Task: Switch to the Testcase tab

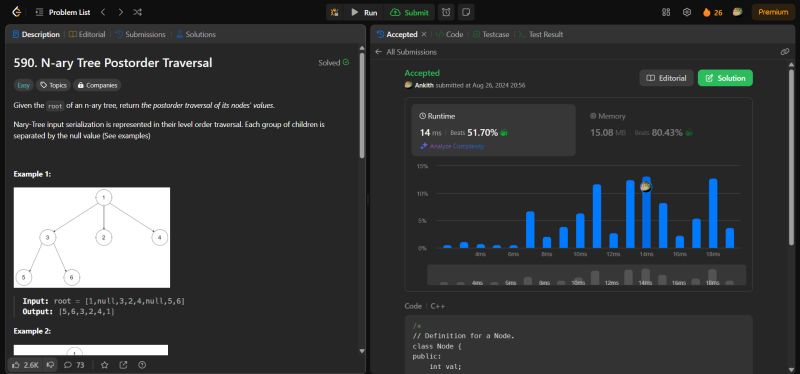Action: (491, 34)
